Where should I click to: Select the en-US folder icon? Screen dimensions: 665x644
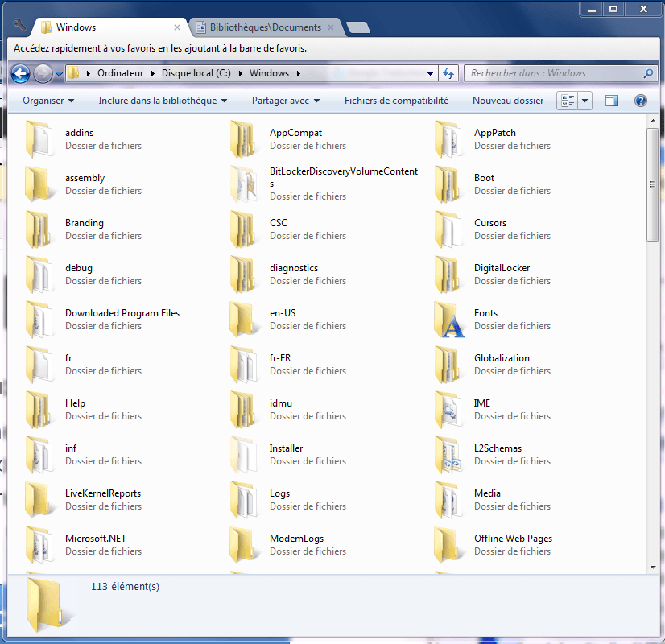(x=244, y=320)
